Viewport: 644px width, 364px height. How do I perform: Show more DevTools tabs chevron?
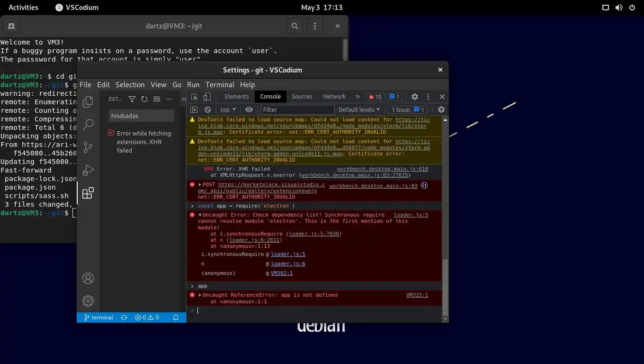click(358, 97)
